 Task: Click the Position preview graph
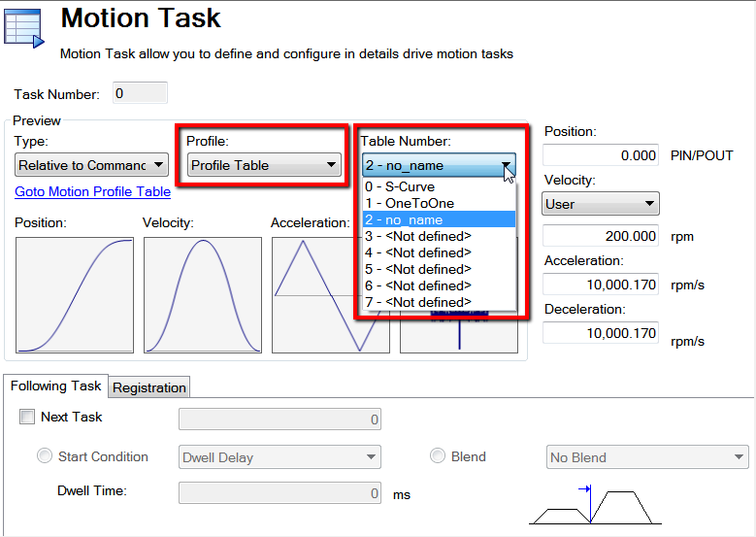tap(75, 295)
